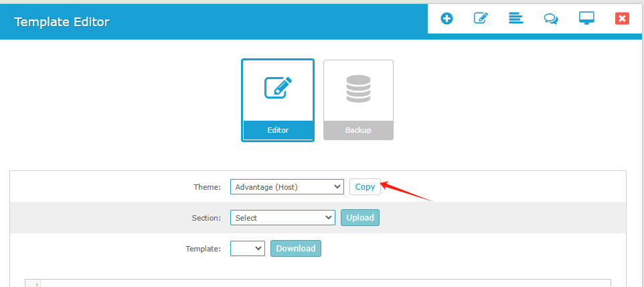Click the Template: label
Viewport: 644px width, 287px height.
click(x=204, y=249)
